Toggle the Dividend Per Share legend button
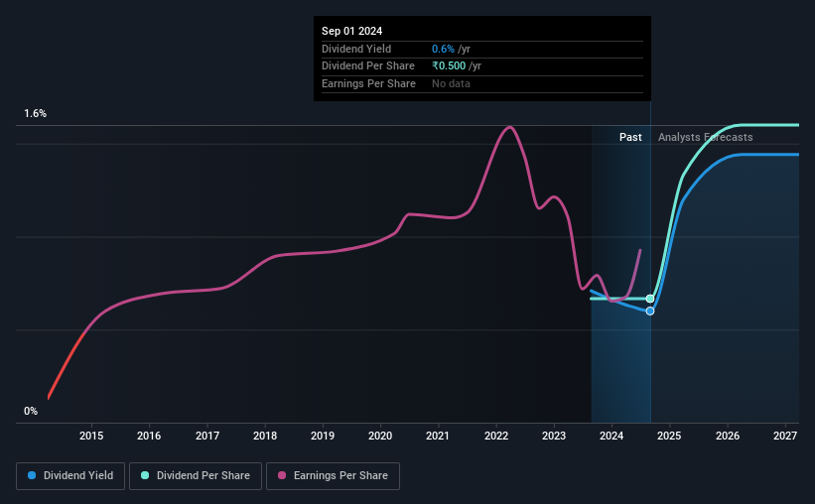This screenshot has height=504, width=815. [196, 476]
